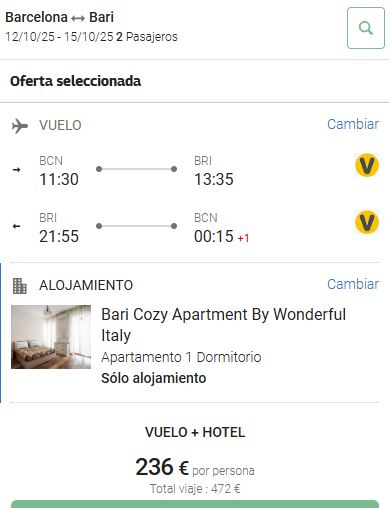Click the outbound right-arrow icon
Viewport: 389px width, 508px height.
coord(16,170)
